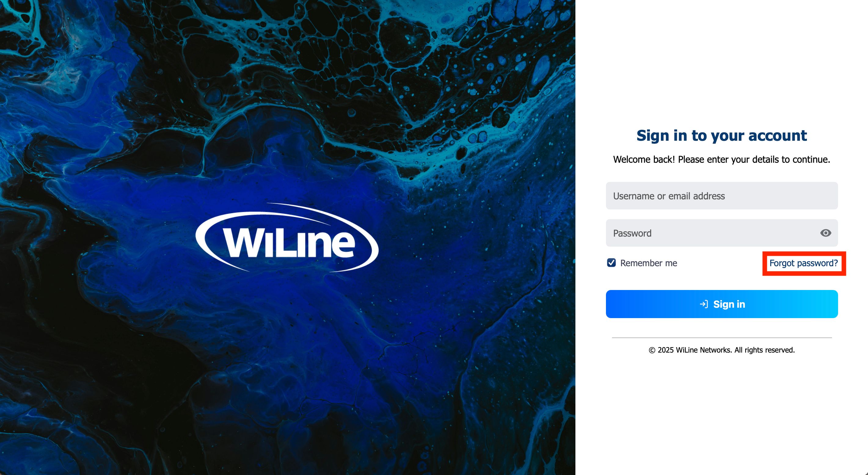Click the Remember me label text

click(649, 263)
